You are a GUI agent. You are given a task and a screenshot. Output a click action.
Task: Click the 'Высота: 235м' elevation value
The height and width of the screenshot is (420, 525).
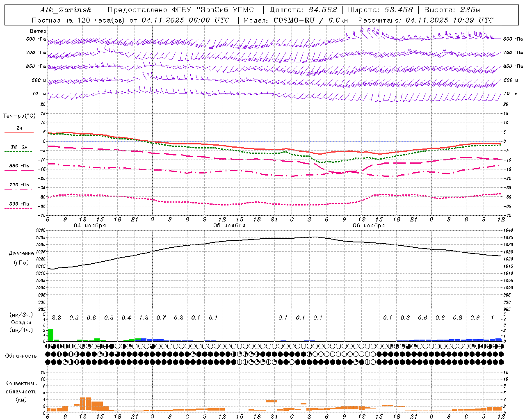(x=452, y=10)
